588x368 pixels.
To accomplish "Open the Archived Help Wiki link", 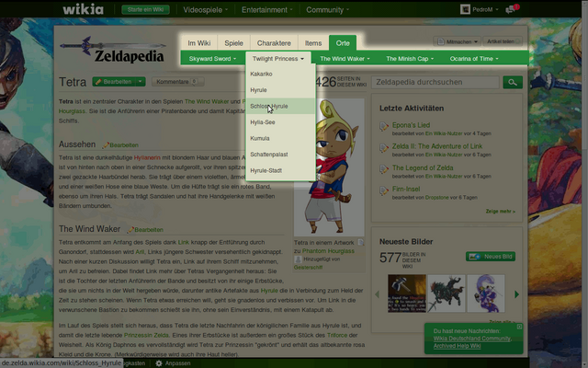I will [x=457, y=346].
